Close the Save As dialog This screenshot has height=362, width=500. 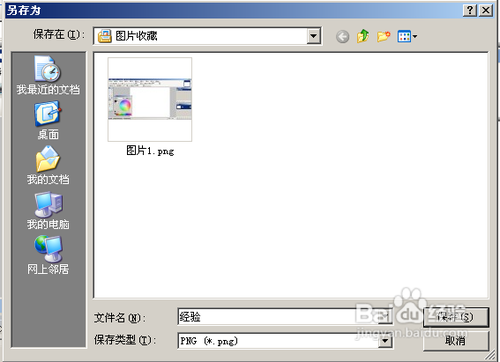point(486,10)
